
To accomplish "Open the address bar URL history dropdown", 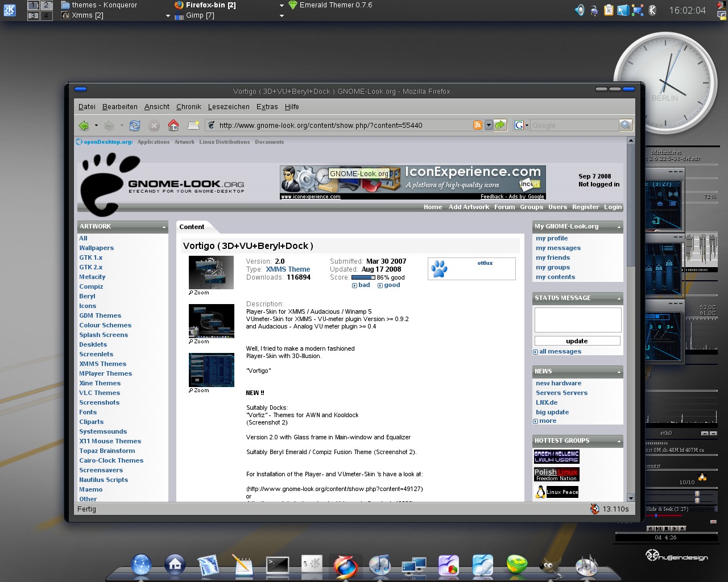I will (x=488, y=125).
